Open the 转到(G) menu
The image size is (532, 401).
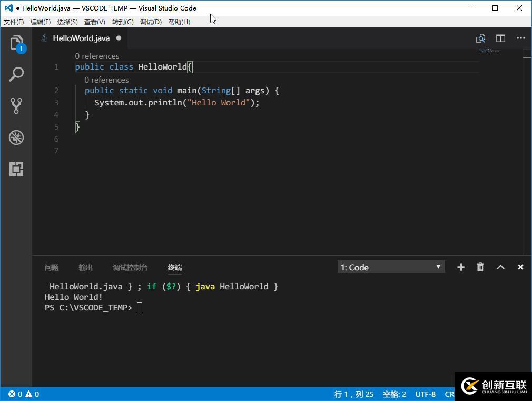tap(123, 22)
